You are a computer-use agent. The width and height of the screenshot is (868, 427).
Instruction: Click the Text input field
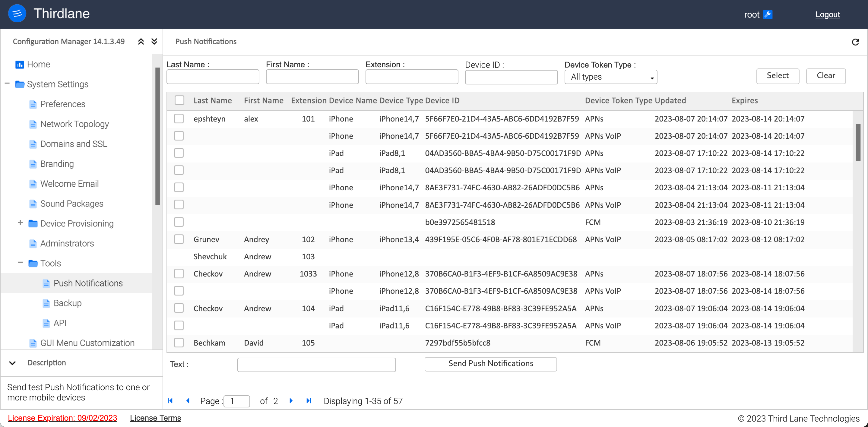pos(317,364)
